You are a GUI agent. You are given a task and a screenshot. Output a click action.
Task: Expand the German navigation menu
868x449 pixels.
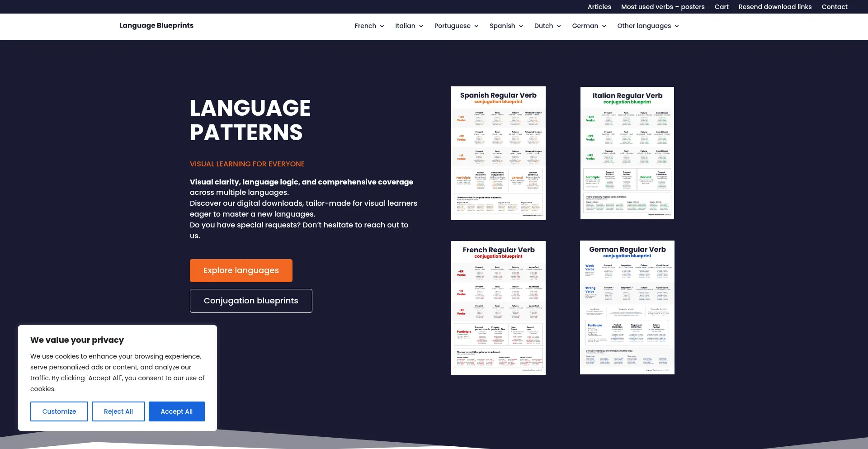point(589,26)
